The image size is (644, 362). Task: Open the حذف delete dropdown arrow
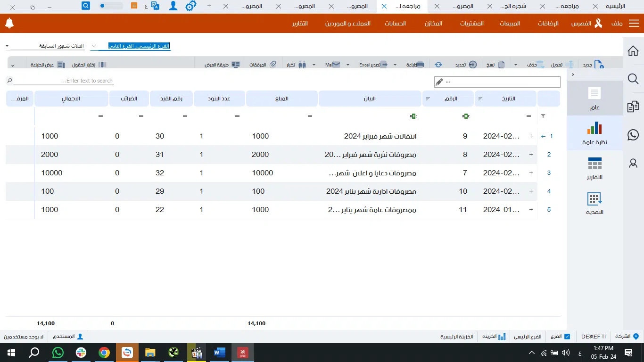click(x=516, y=65)
